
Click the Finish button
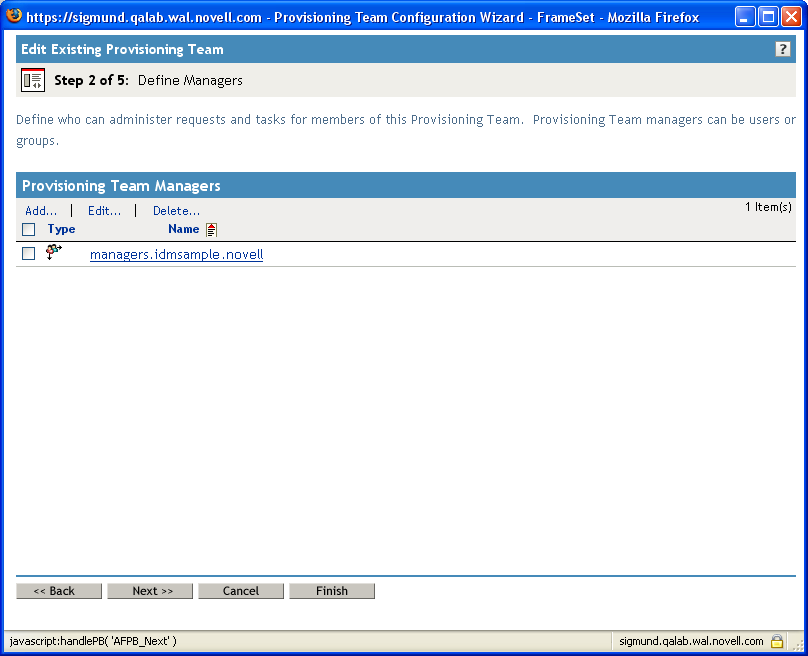[x=332, y=591]
